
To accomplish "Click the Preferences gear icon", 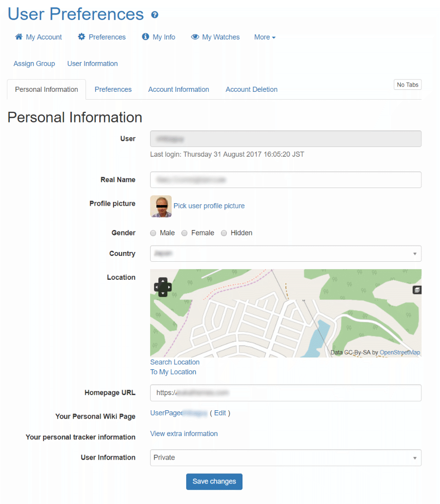I will [x=82, y=37].
